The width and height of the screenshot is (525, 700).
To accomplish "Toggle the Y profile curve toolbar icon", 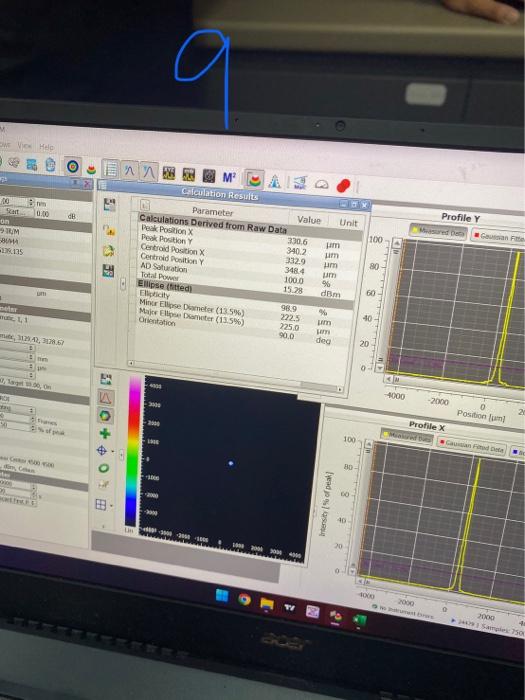I will [149, 172].
